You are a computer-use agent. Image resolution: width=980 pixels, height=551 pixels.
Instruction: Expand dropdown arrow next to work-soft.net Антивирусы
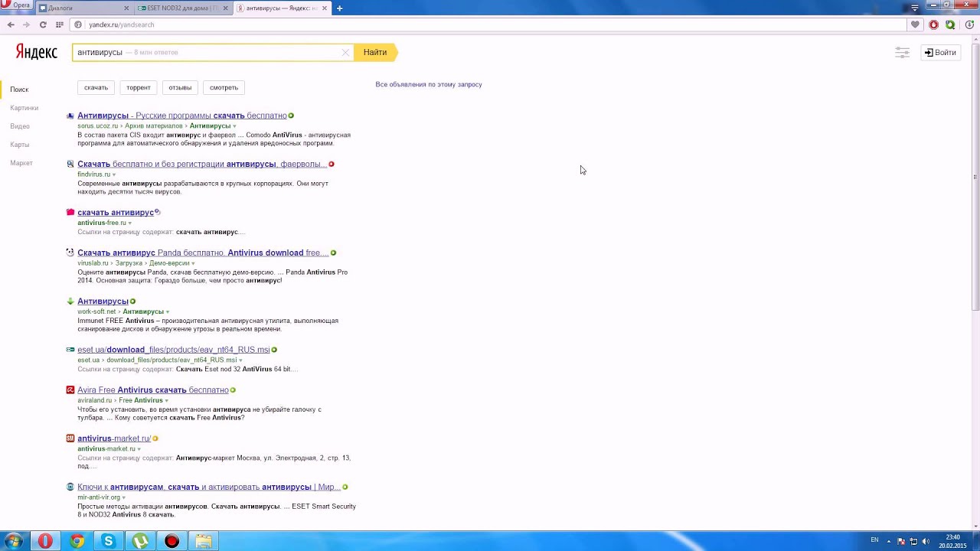click(x=168, y=311)
